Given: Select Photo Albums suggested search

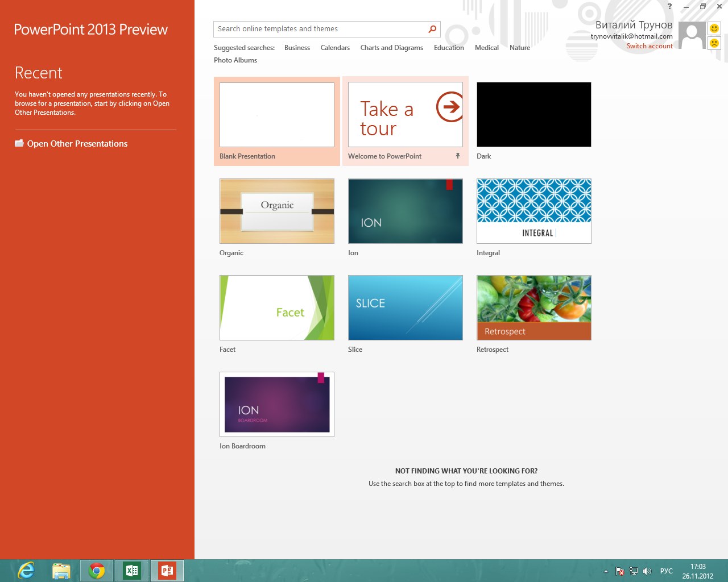Looking at the screenshot, I should point(235,60).
